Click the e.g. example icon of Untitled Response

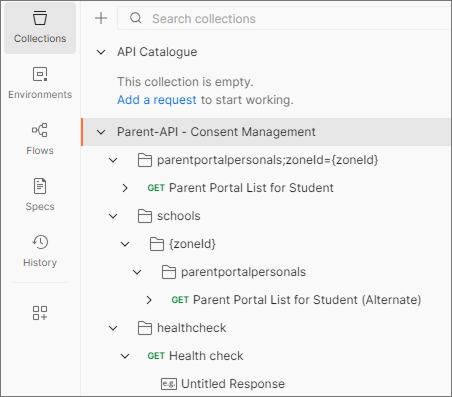169,384
